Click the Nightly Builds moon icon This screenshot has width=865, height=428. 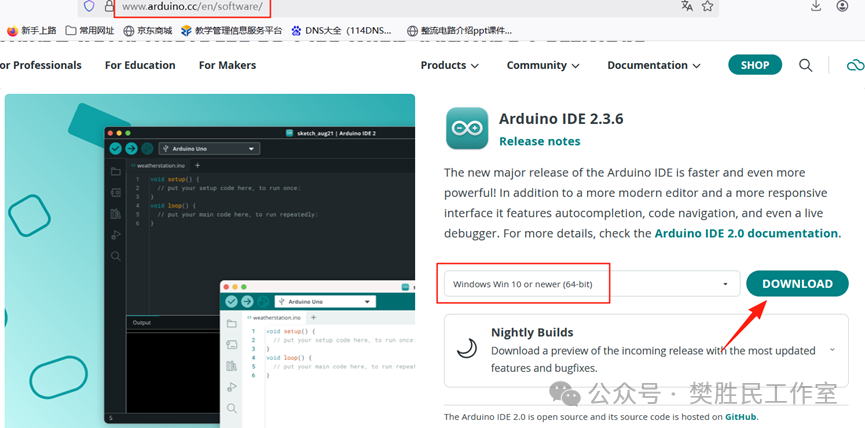point(467,349)
